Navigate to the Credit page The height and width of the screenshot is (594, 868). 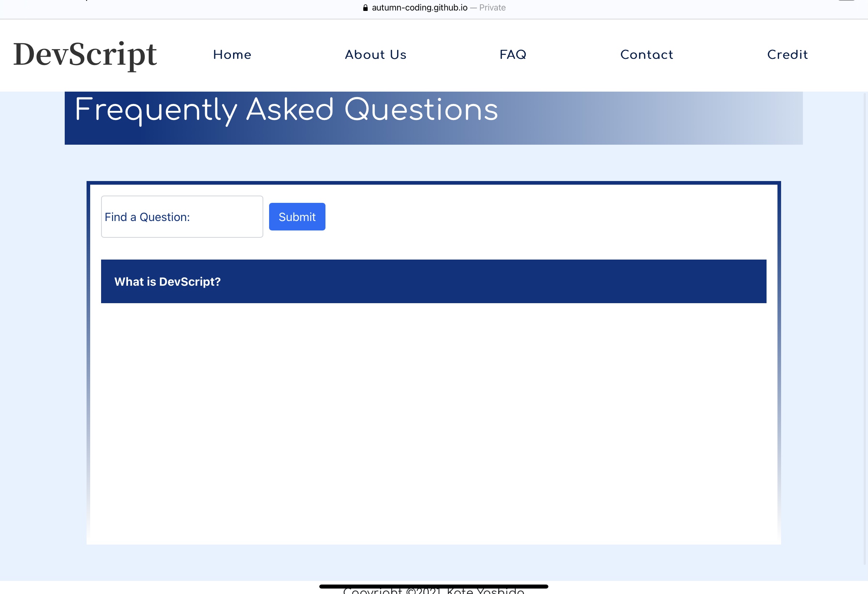(x=787, y=55)
